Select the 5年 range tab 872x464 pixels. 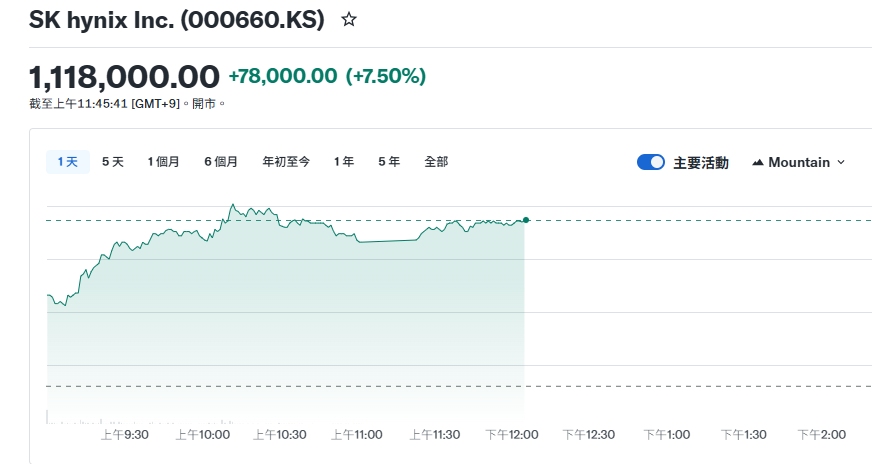coord(389,162)
